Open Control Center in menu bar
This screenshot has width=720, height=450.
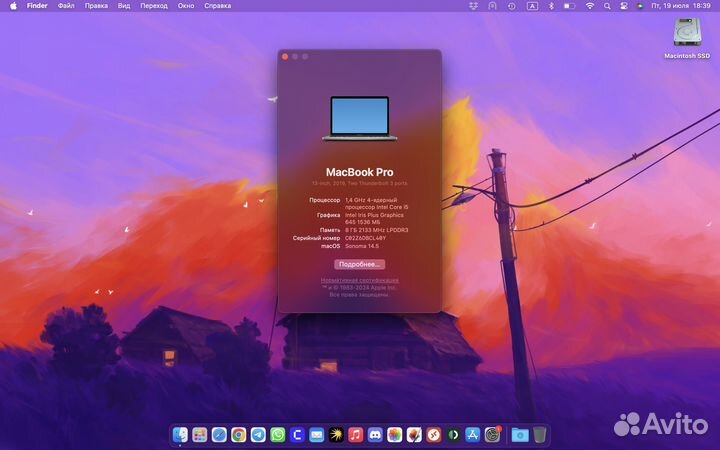tap(624, 6)
